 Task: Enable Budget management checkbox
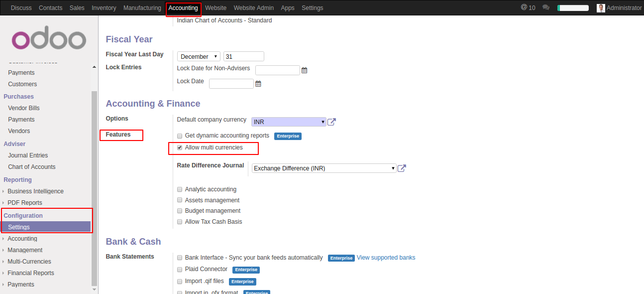click(x=180, y=211)
